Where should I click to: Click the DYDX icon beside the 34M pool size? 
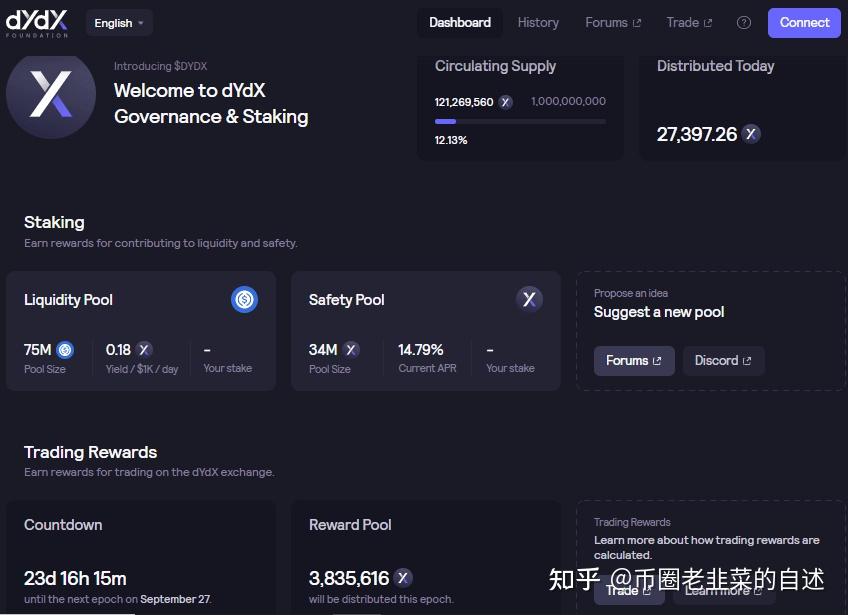coord(351,349)
